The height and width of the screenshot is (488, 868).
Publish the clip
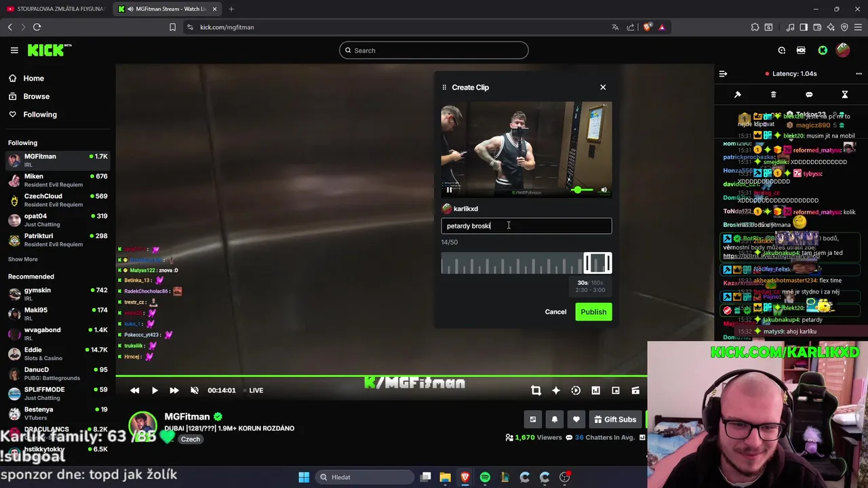(593, 312)
